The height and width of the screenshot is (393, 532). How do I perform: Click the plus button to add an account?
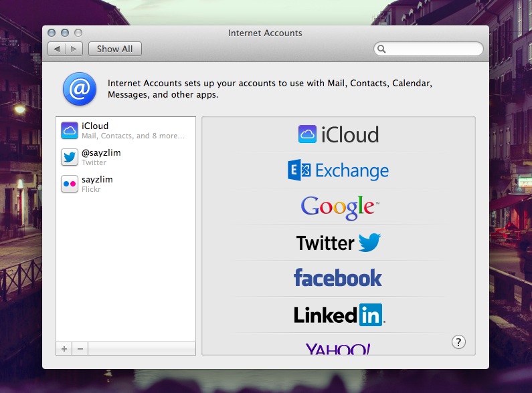click(64, 349)
